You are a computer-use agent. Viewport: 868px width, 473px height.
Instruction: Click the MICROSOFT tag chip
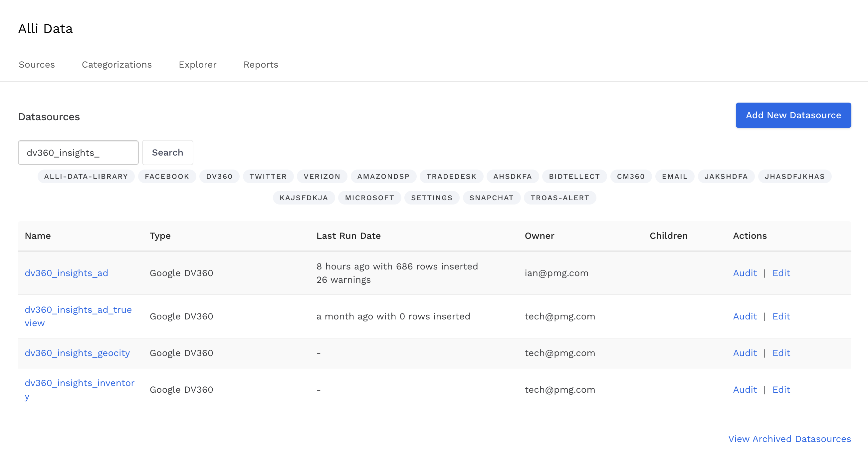(369, 198)
